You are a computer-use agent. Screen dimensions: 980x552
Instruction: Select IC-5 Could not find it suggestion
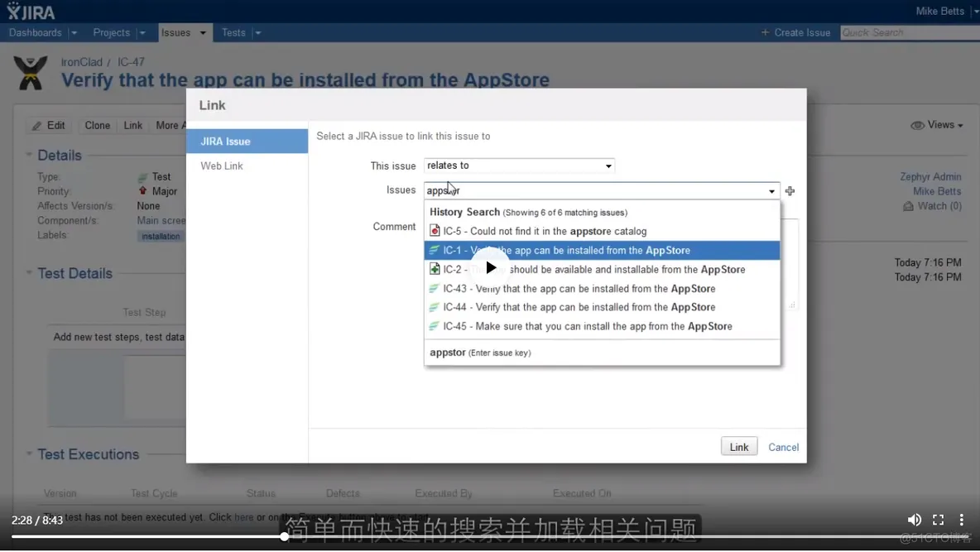[x=602, y=231]
